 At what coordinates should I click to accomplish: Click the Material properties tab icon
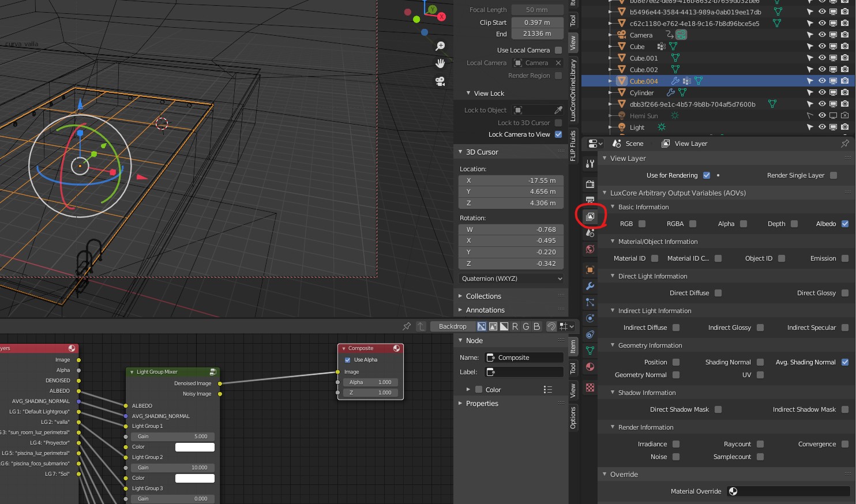click(x=590, y=367)
